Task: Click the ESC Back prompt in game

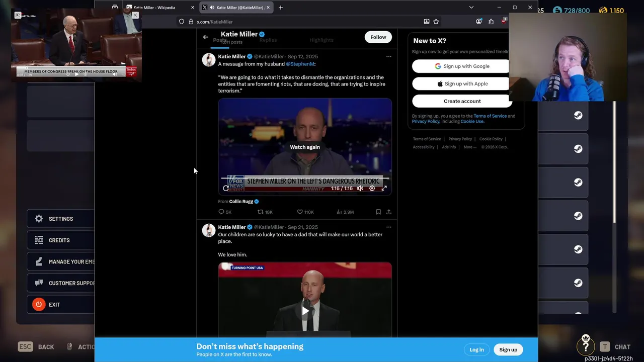Action: (36, 347)
